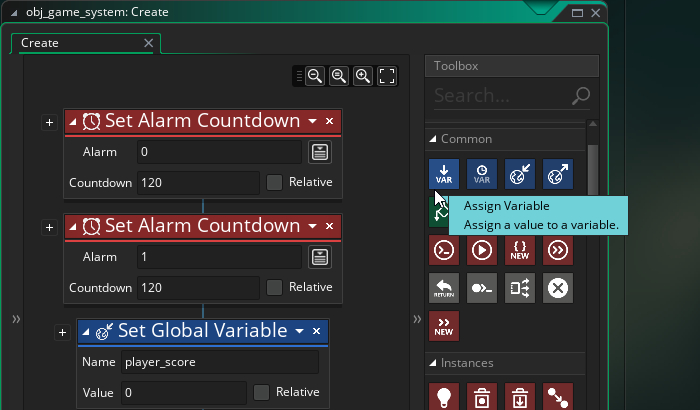700x410 pixels.
Task: Select the RETURN action icon
Action: [x=444, y=288]
